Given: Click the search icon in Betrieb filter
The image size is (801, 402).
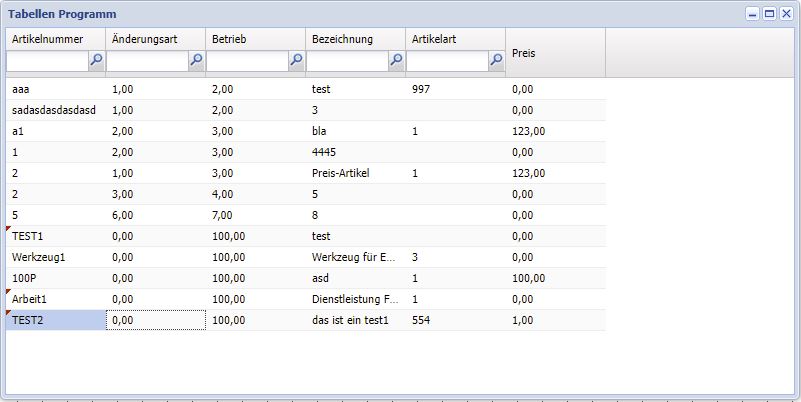Looking at the screenshot, I should (x=296, y=61).
